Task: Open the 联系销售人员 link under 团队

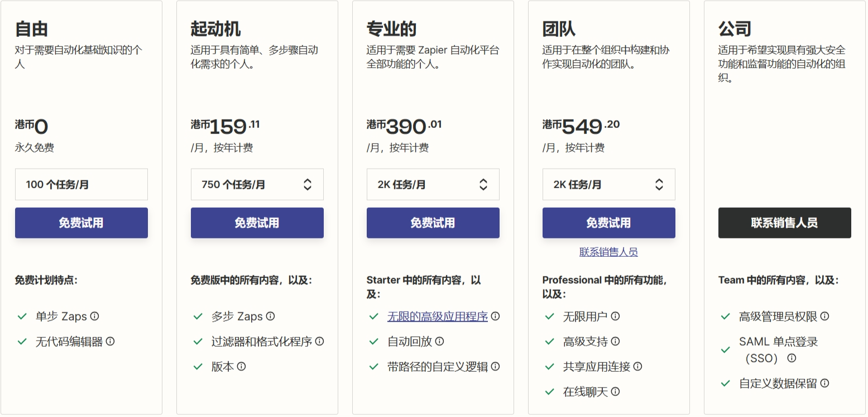Action: coord(608,252)
